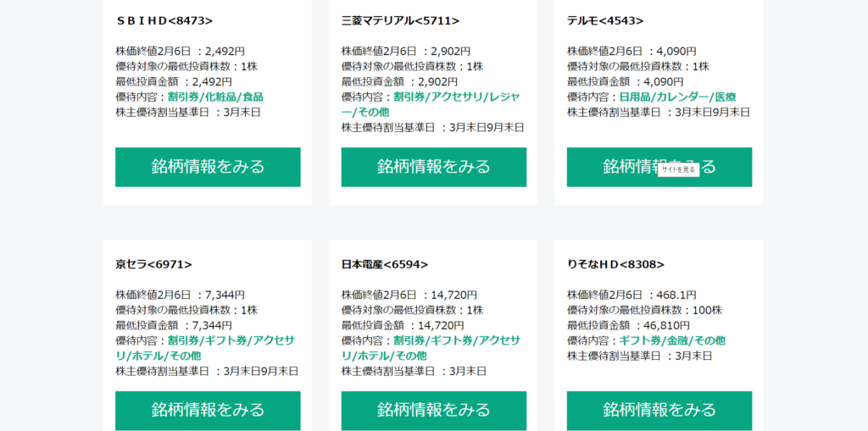
Task: Click 三菱マテリアル benefit link 割引券/アクセサリ/レジャー/その他
Action: [431, 104]
